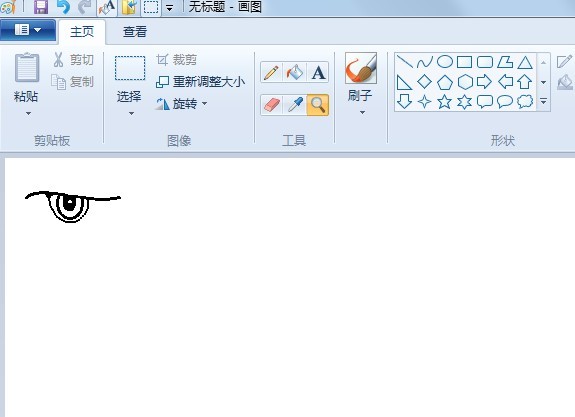
Task: Open the 粘贴 paste dropdown arrow
Action: (28, 113)
